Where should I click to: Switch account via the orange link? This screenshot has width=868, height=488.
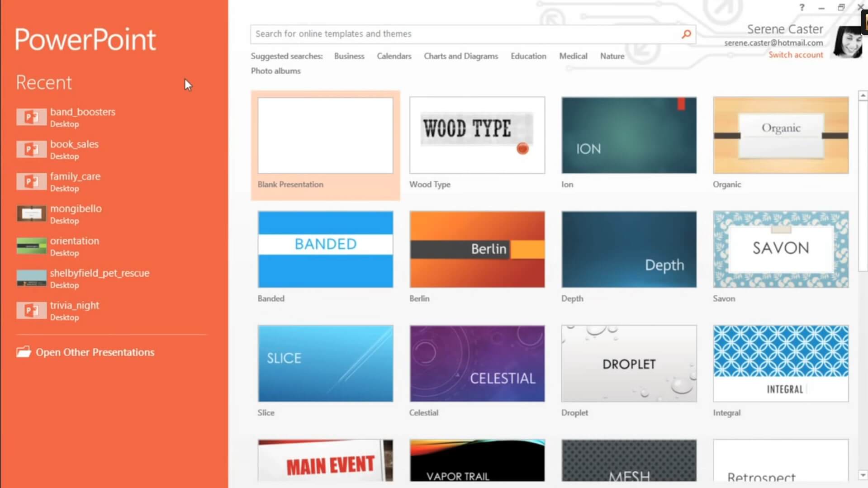click(x=795, y=55)
